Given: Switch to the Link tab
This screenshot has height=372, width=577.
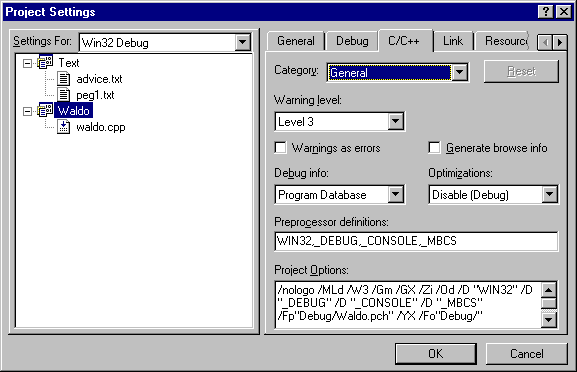Looking at the screenshot, I should (453, 41).
